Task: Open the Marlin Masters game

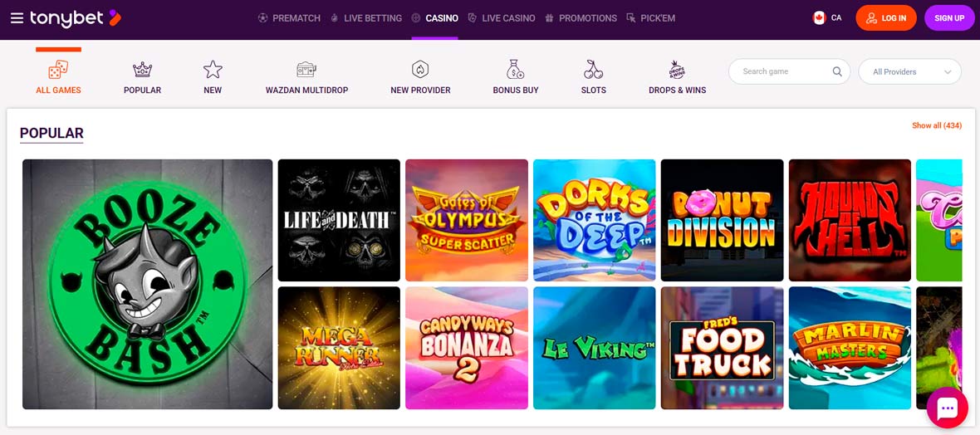Action: click(850, 348)
